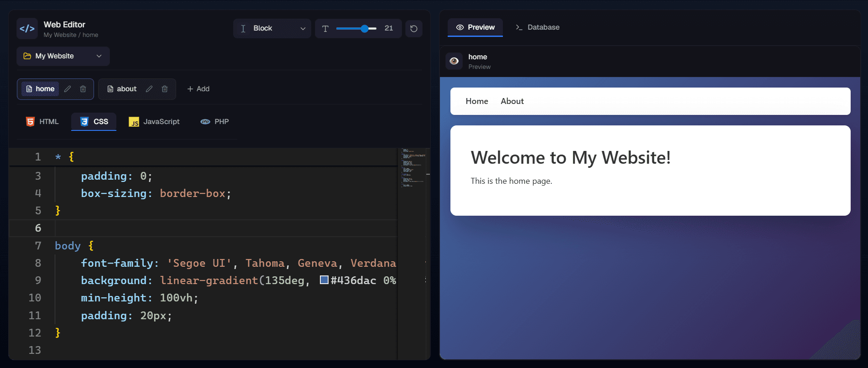Click the cursor I-beam icon in Block dropdown
868x368 pixels.
[x=243, y=29]
